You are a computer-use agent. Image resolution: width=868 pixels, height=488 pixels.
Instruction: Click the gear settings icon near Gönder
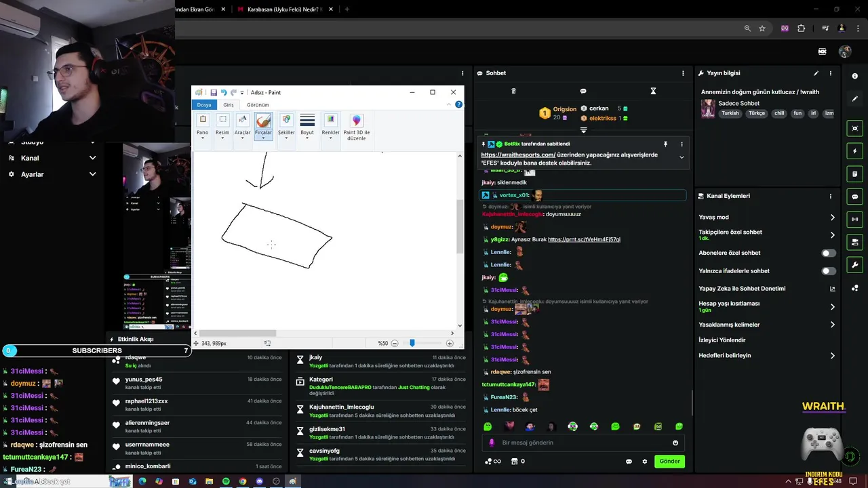645,462
